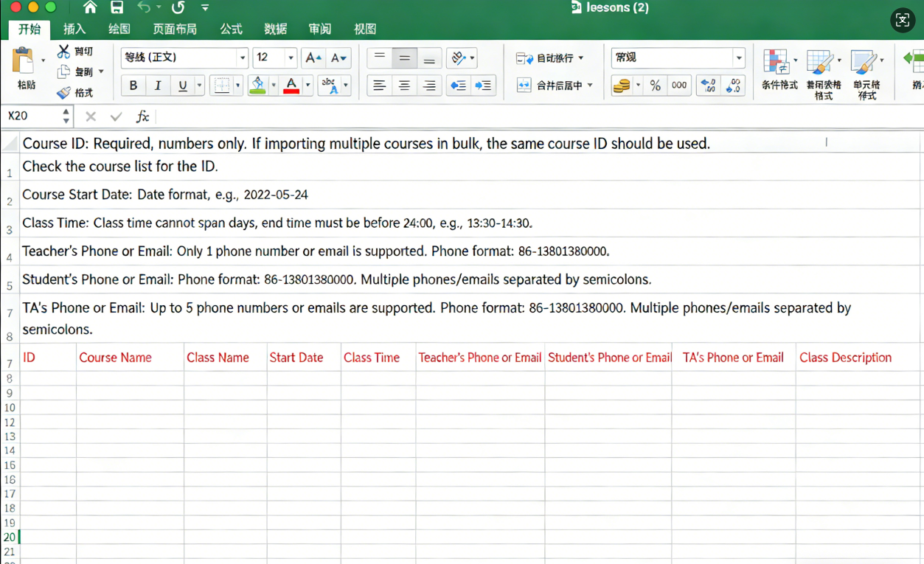Click the Increase Font Size icon
The height and width of the screenshot is (564, 924).
tap(313, 58)
